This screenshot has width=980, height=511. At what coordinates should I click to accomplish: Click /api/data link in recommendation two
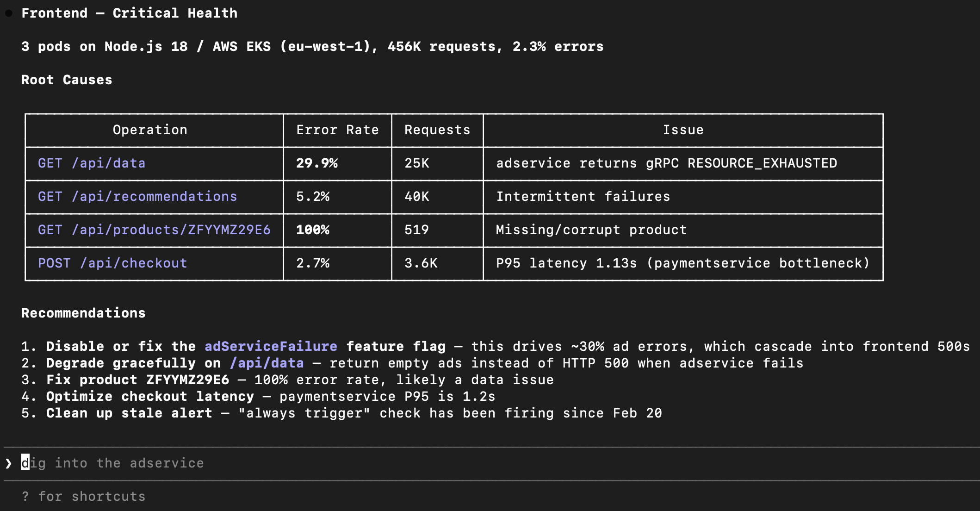click(267, 363)
